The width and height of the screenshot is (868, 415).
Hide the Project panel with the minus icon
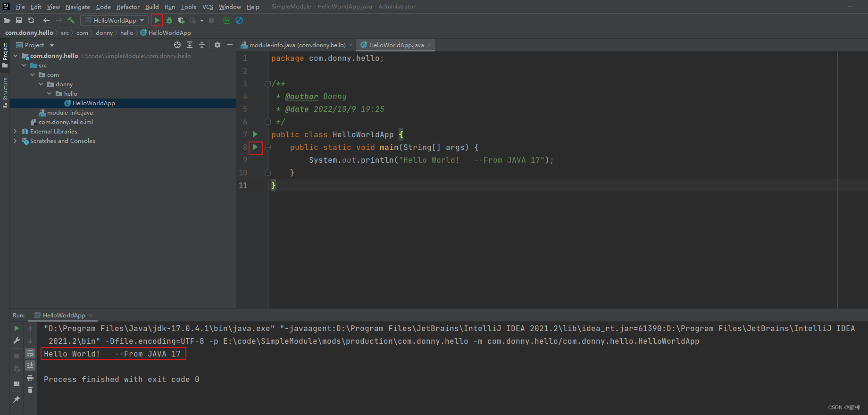pyautogui.click(x=230, y=45)
